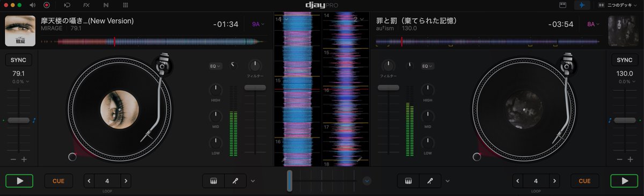
Task: Click the right deck HIGH EQ knob
Action: click(428, 90)
